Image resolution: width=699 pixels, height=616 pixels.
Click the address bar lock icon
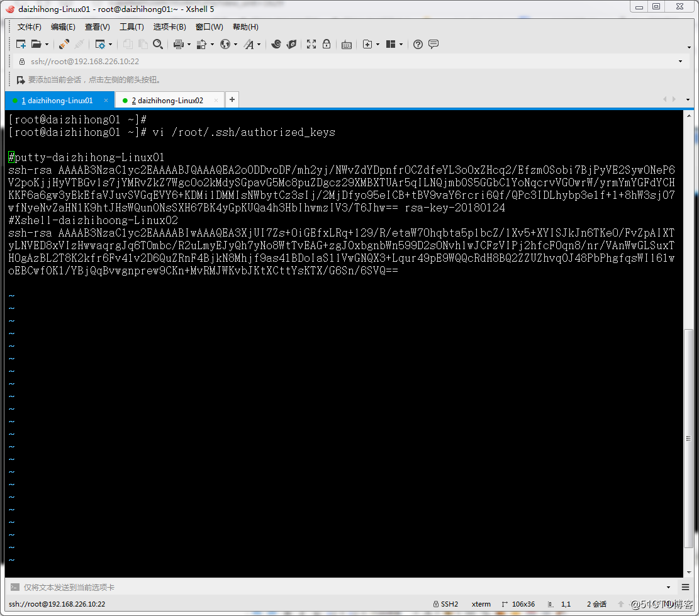coord(22,62)
